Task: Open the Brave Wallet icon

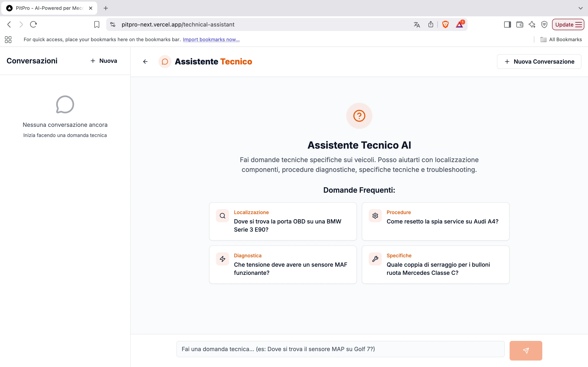Action: pos(519,24)
